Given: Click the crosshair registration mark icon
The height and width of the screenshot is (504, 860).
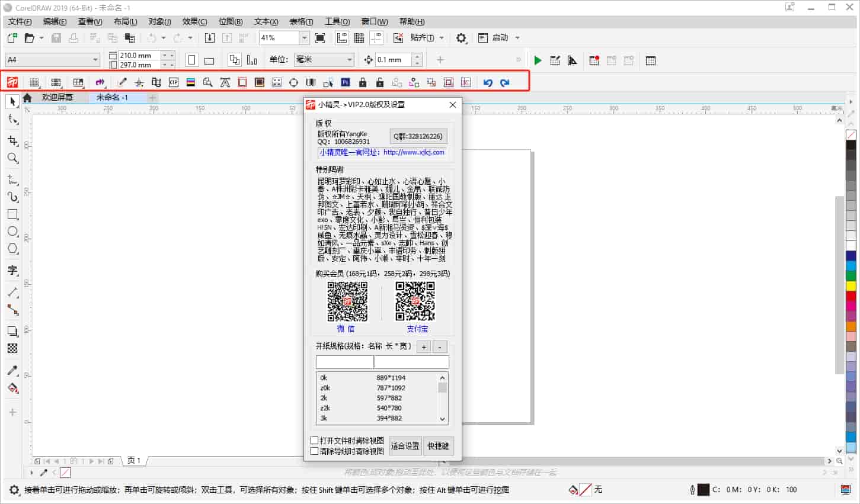Looking at the screenshot, I should point(139,82).
